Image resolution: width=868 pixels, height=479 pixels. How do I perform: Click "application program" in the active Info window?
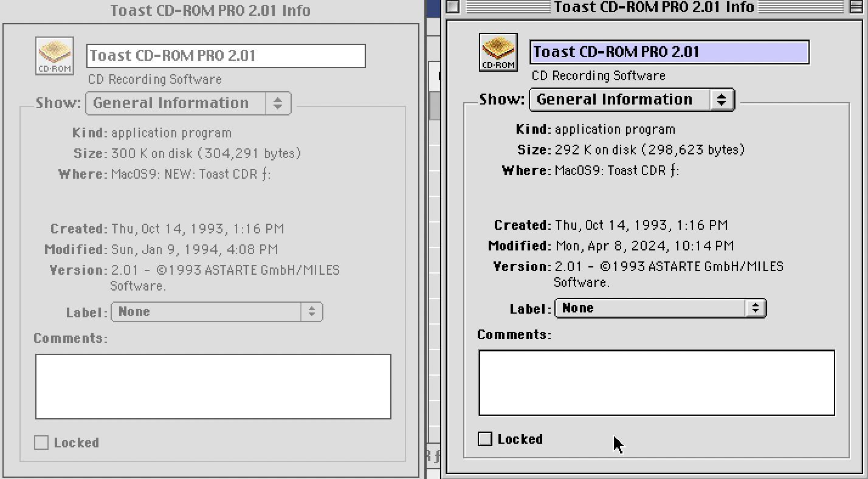[x=615, y=129]
